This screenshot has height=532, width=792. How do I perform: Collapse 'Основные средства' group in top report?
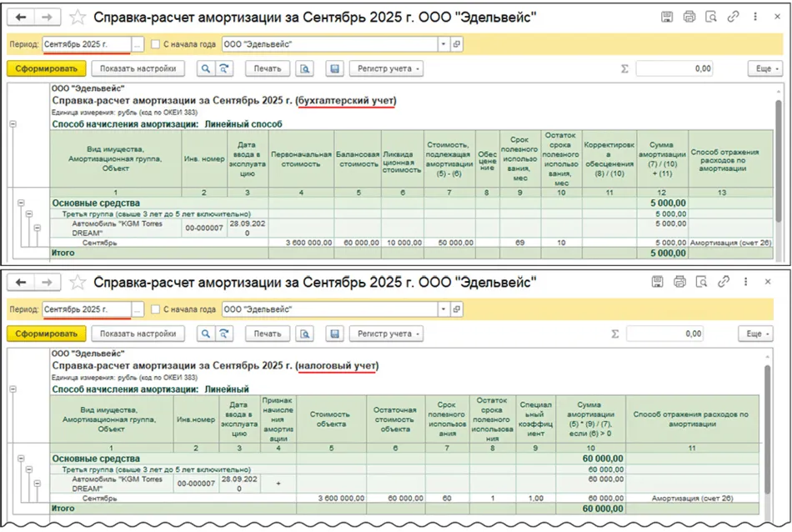(x=21, y=203)
